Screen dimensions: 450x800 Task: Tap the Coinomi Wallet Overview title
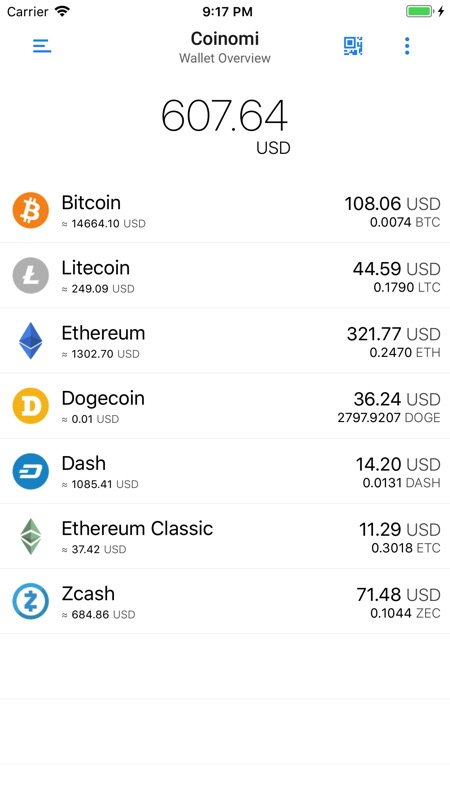pyautogui.click(x=225, y=47)
